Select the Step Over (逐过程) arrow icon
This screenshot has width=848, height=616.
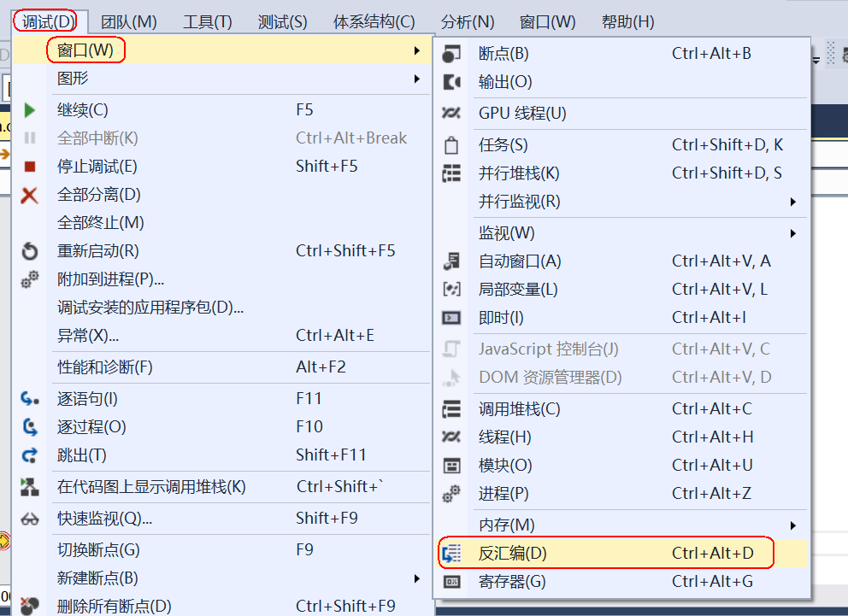pos(28,425)
